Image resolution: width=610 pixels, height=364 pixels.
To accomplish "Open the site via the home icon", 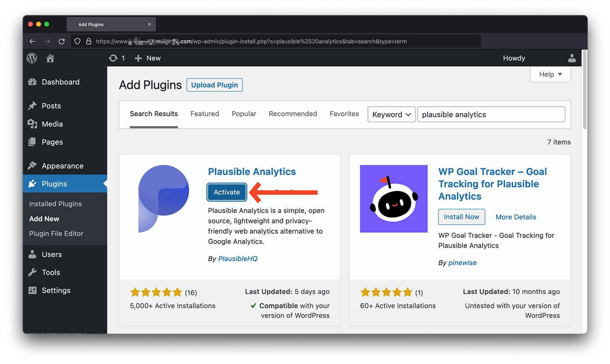I will pos(51,58).
